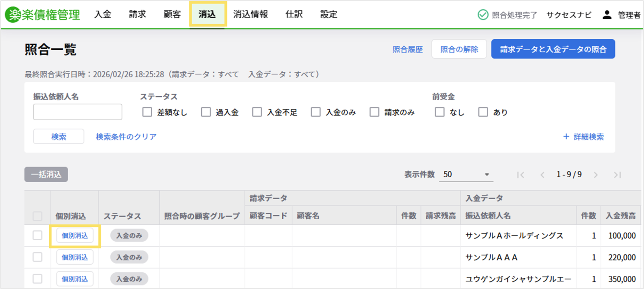Screen dimensions: 644x289
Task: Open the 入金 menu tab
Action: 103,14
